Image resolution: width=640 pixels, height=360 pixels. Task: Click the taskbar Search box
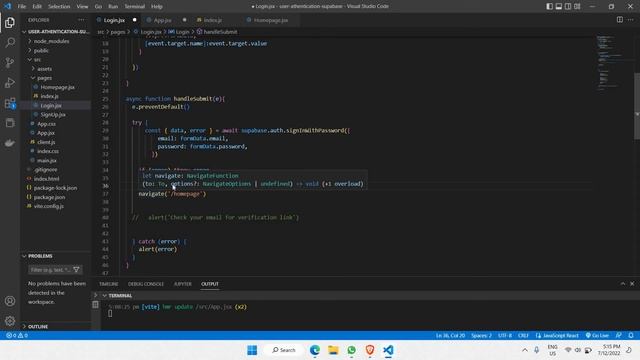284,350
